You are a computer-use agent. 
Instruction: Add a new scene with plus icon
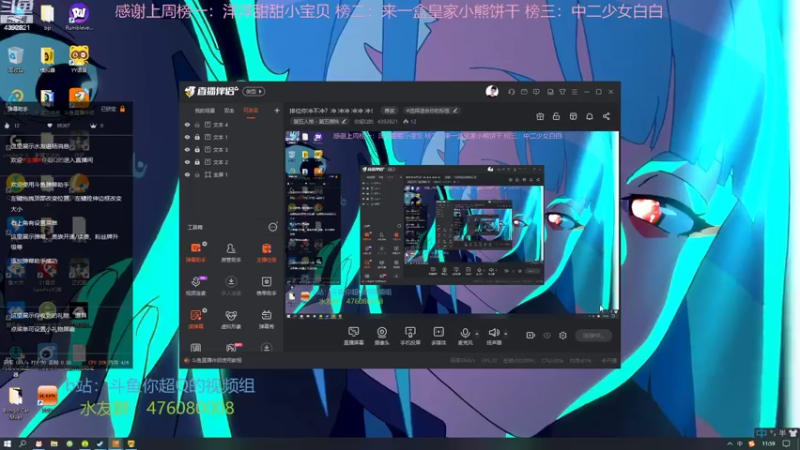tap(277, 110)
